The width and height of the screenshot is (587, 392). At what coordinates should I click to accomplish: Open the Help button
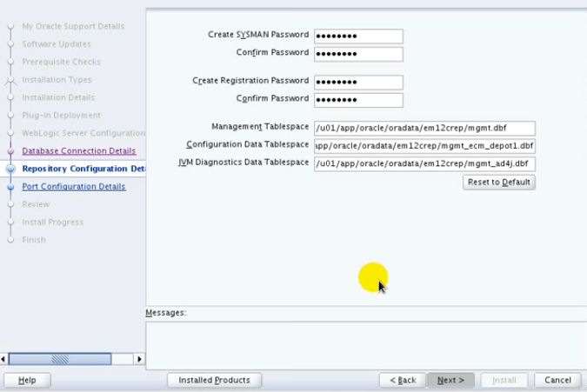[x=27, y=380]
